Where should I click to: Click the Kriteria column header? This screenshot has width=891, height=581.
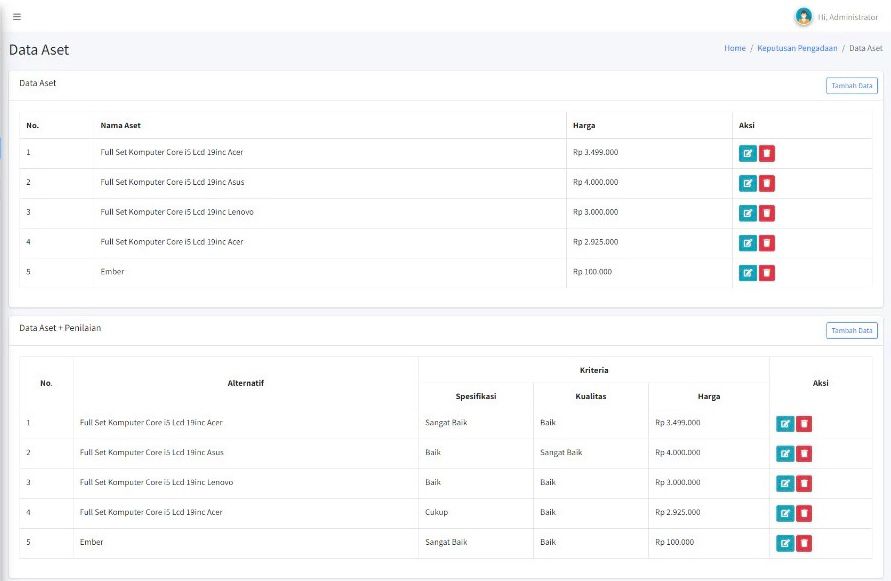click(x=594, y=370)
